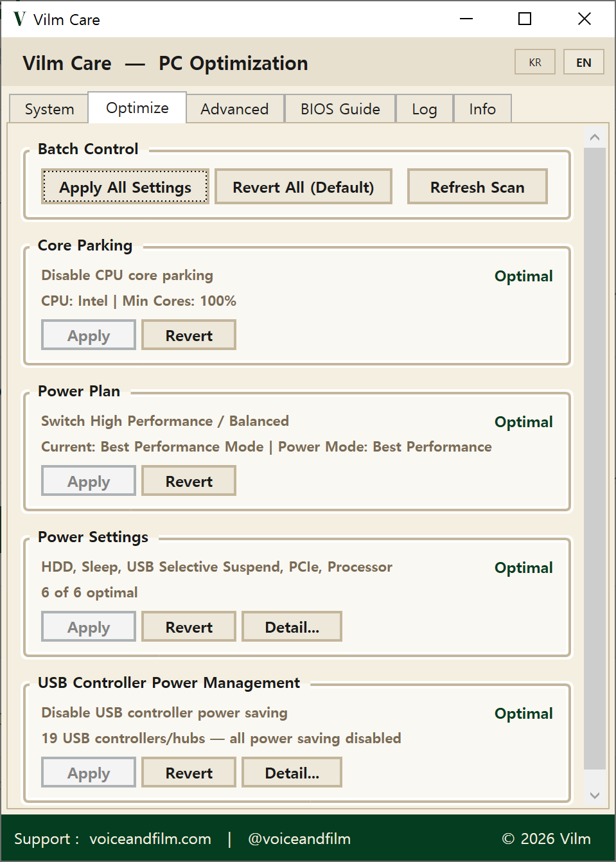Visit the voiceandfilm.com support link
616x862 pixels.
coord(150,839)
